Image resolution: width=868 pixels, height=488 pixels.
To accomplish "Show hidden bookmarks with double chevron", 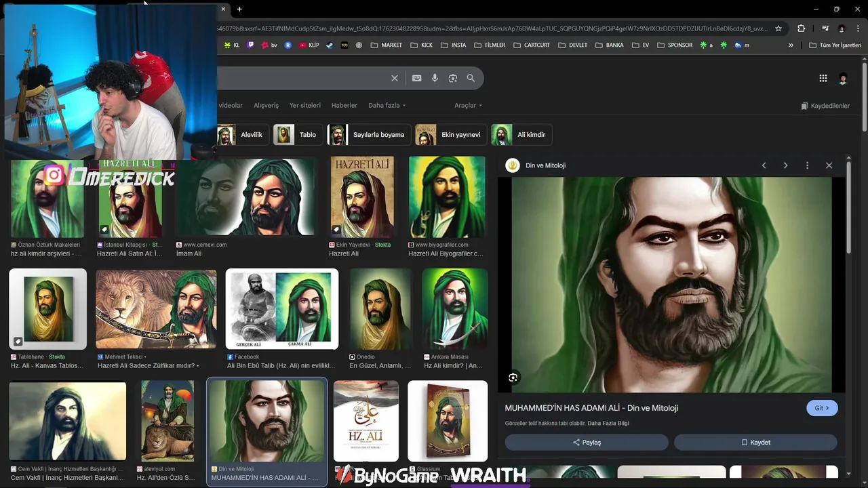I will pyautogui.click(x=791, y=45).
